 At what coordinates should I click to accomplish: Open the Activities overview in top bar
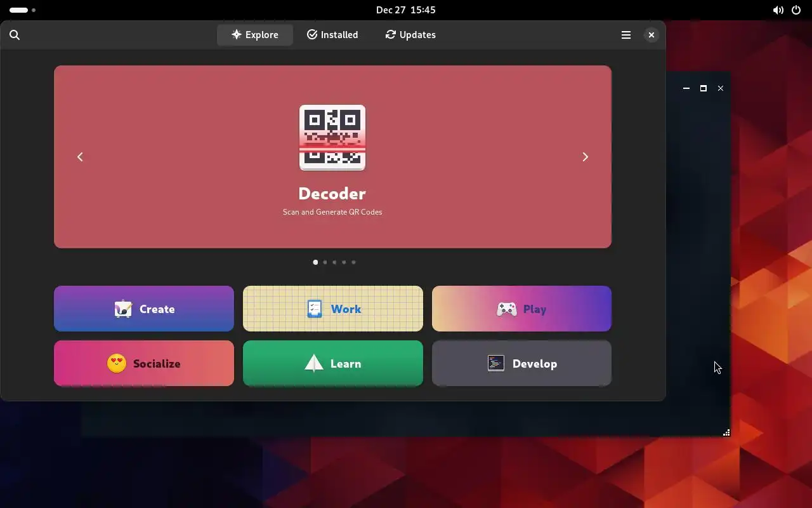click(22, 10)
